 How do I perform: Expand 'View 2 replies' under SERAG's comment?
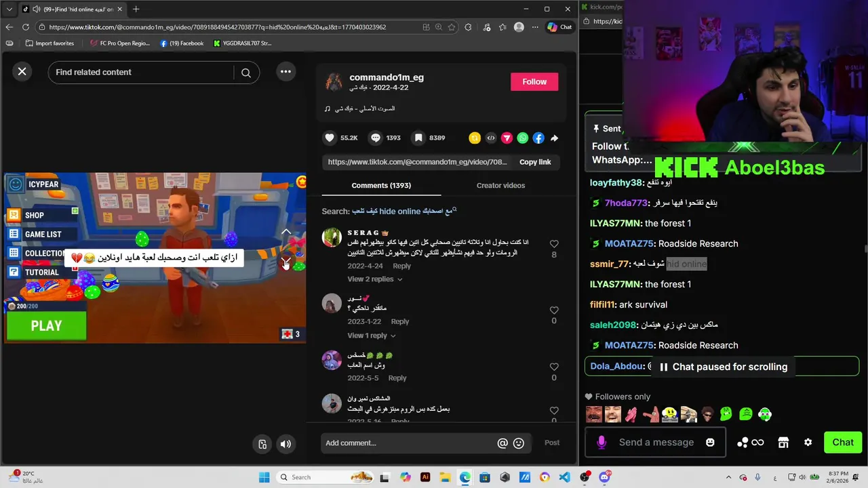point(375,279)
